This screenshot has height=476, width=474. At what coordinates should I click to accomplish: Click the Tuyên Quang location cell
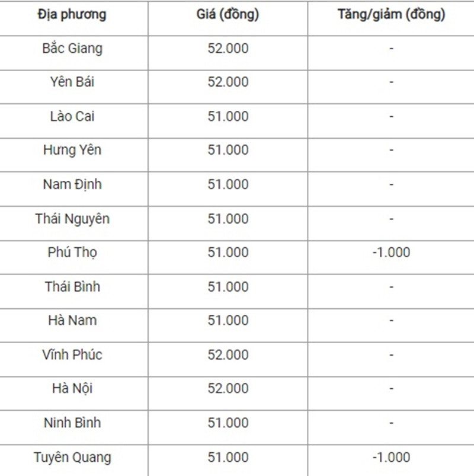(x=72, y=458)
